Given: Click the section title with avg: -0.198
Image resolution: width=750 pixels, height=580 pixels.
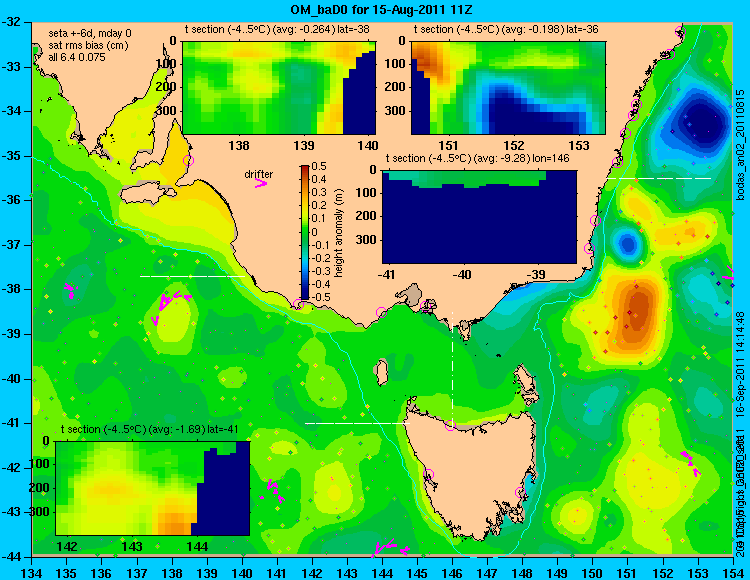Looking at the screenshot, I should pos(506,29).
